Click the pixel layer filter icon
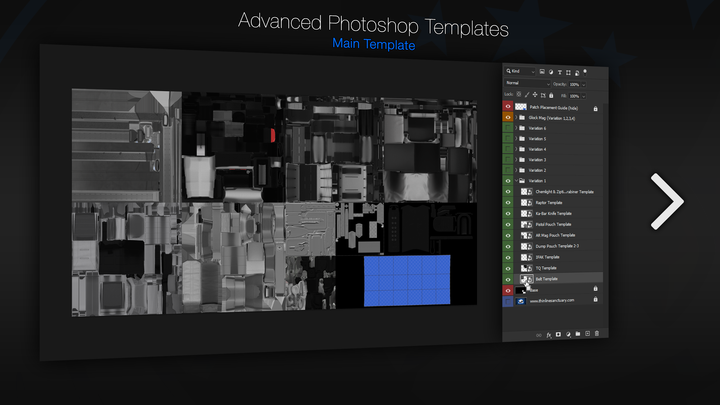 pos(541,72)
